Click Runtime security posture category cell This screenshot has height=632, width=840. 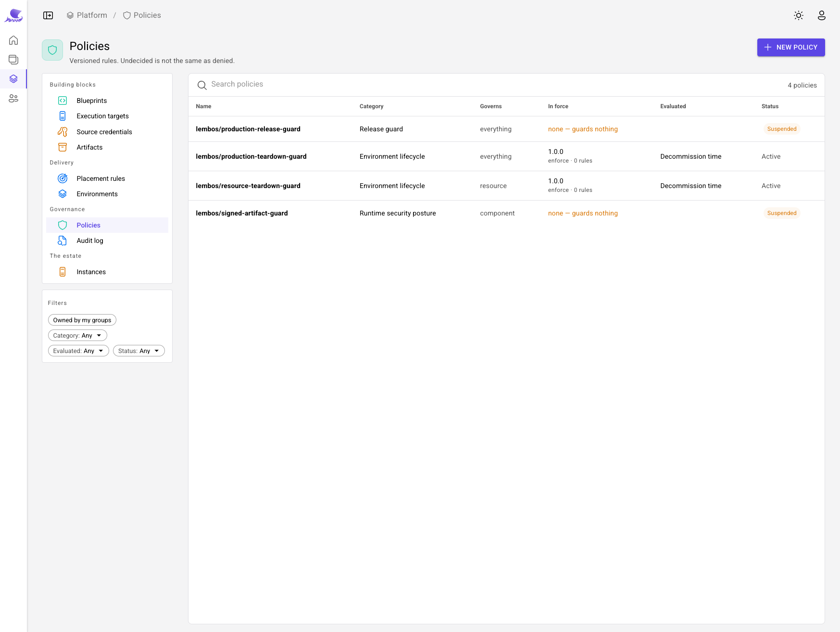[398, 213]
